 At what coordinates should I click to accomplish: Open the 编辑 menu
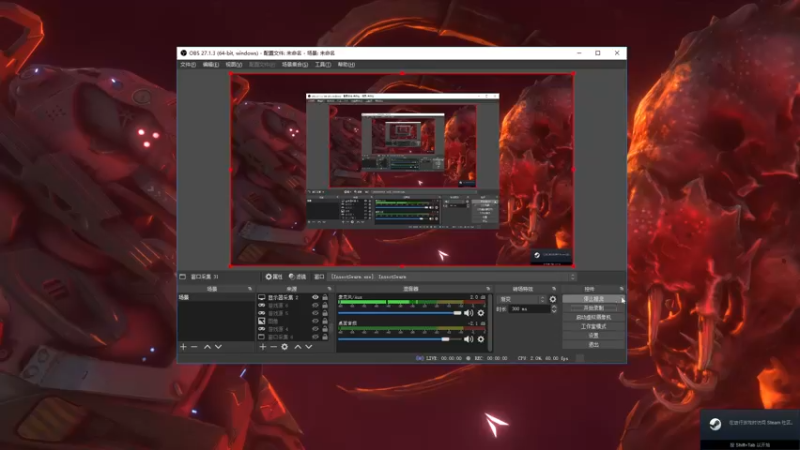(x=210, y=65)
